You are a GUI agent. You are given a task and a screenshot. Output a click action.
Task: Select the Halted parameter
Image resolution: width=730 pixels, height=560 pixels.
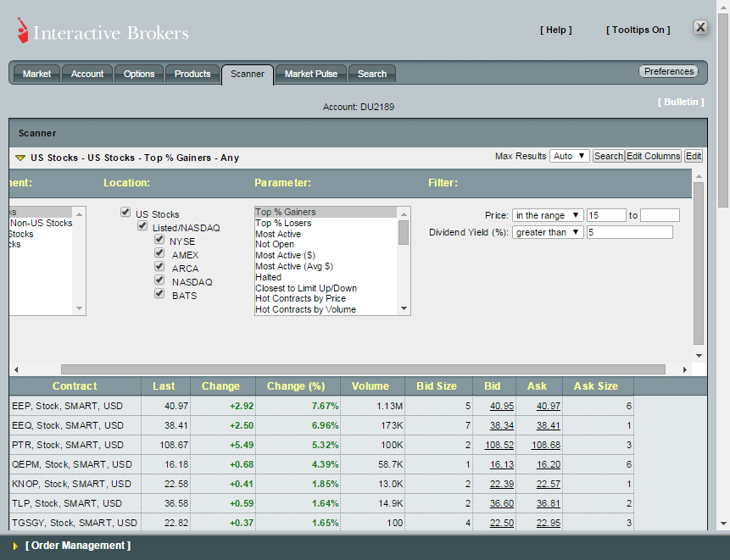coord(326,277)
